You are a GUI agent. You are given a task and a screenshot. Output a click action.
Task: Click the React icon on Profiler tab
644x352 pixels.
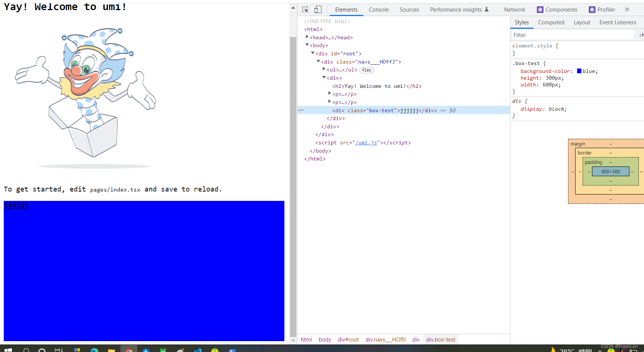click(592, 10)
